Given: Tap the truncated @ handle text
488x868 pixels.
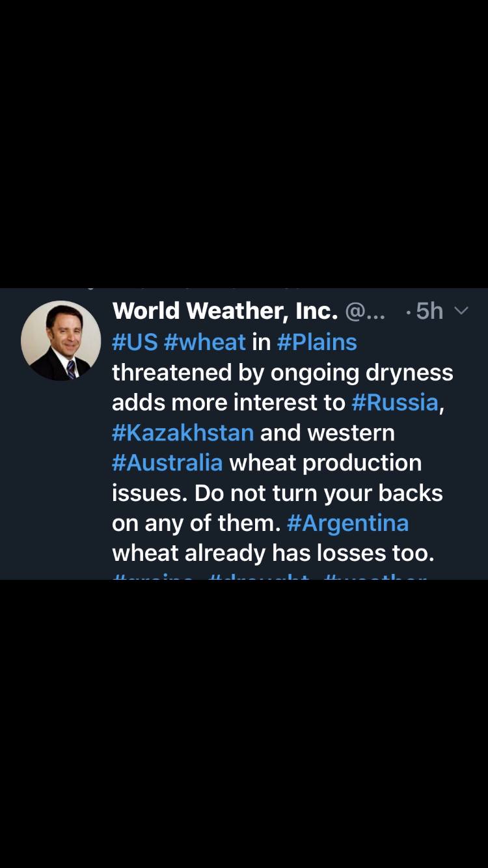Looking at the screenshot, I should (x=364, y=312).
